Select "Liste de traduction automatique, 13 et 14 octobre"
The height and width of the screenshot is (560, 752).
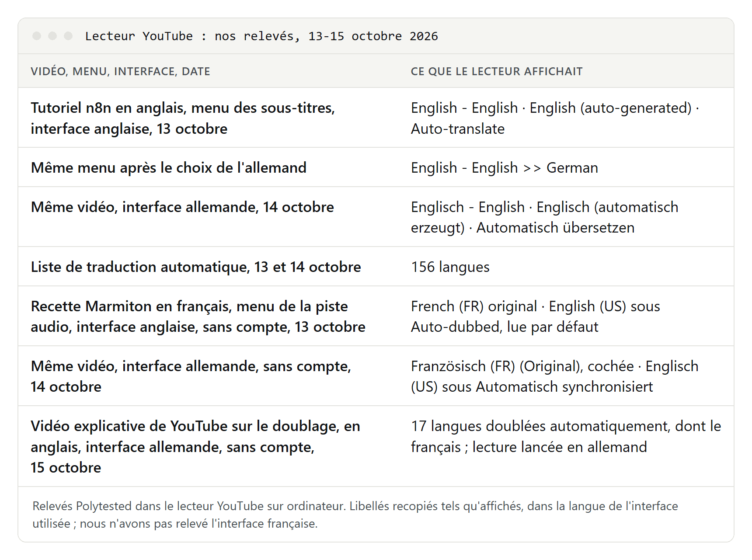pos(196,267)
